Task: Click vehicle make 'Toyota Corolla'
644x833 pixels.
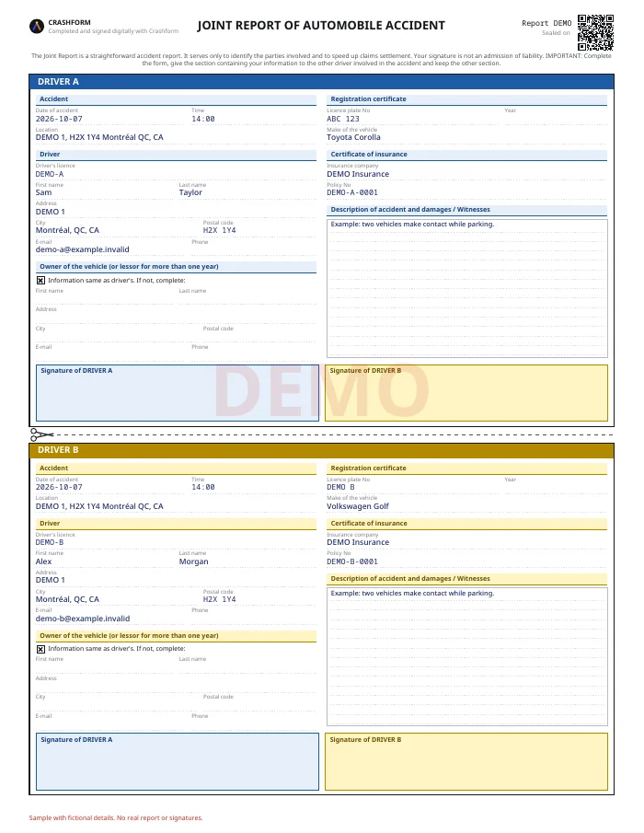Action: click(x=353, y=137)
